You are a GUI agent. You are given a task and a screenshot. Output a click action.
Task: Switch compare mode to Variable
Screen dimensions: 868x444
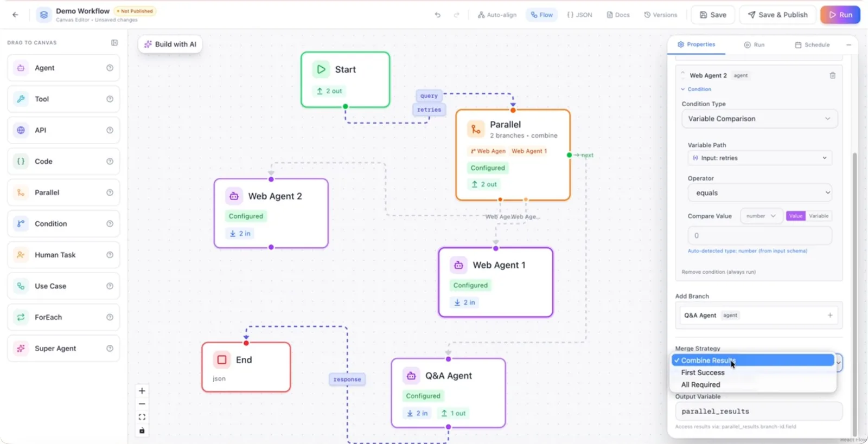[x=819, y=216]
